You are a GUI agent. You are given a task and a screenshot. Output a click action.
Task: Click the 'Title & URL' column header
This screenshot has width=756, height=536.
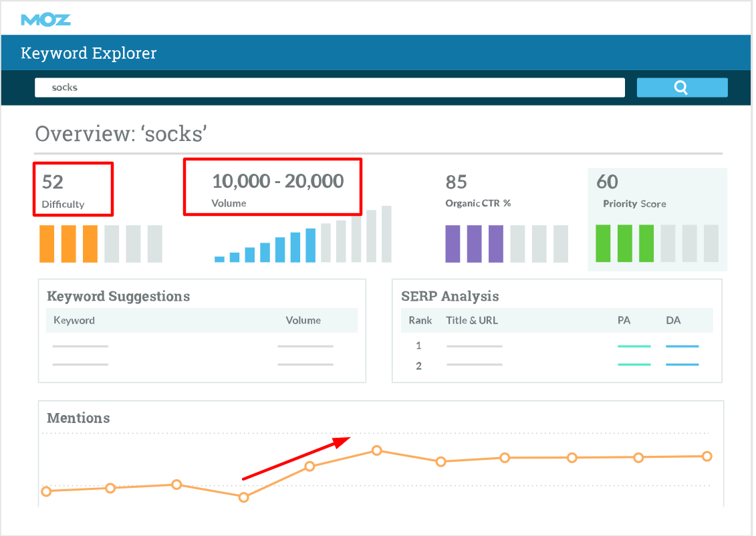[472, 321]
